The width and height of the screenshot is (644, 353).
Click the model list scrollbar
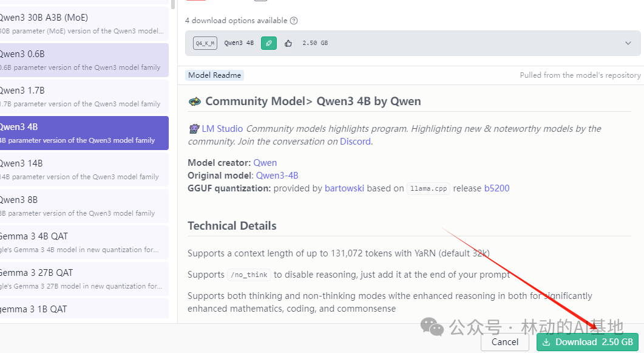[x=173, y=4]
